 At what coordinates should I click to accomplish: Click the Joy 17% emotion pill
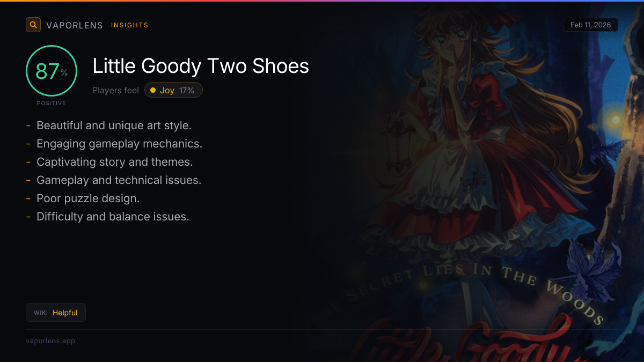[173, 90]
